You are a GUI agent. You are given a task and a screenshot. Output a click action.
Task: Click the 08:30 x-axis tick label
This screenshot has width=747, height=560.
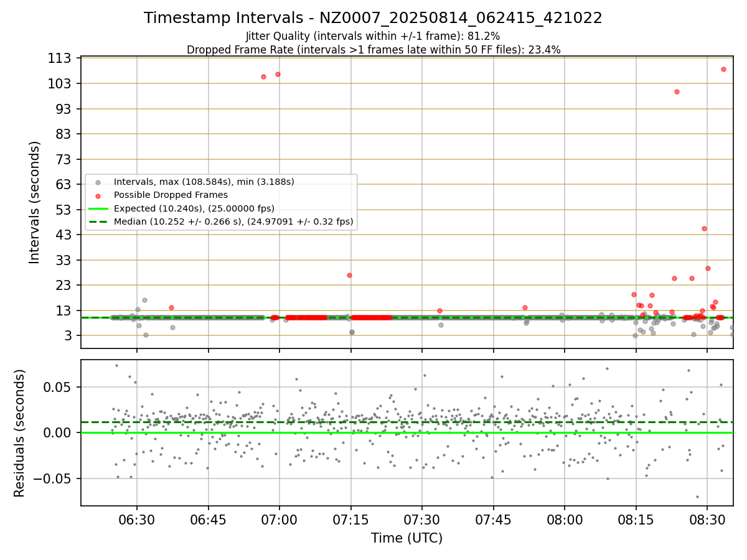tap(707, 520)
